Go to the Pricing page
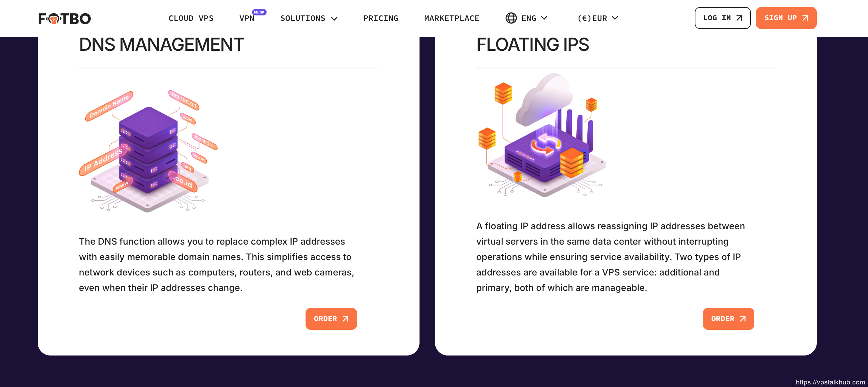The image size is (868, 387). 381,18
